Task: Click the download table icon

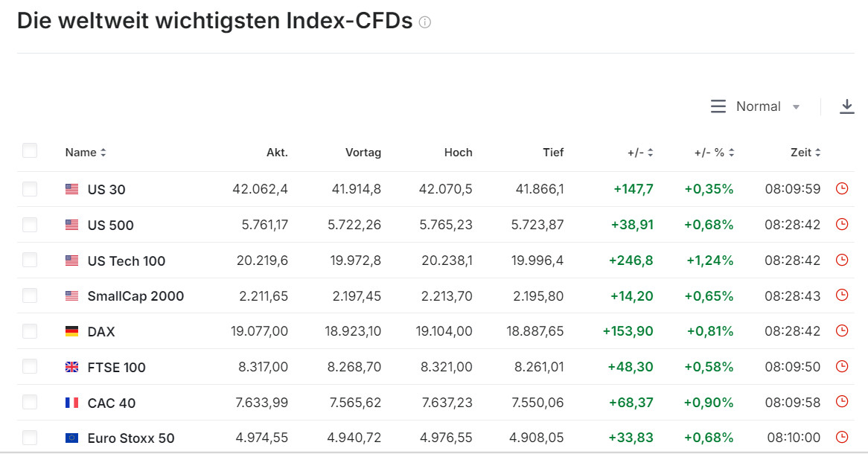Action: (846, 107)
